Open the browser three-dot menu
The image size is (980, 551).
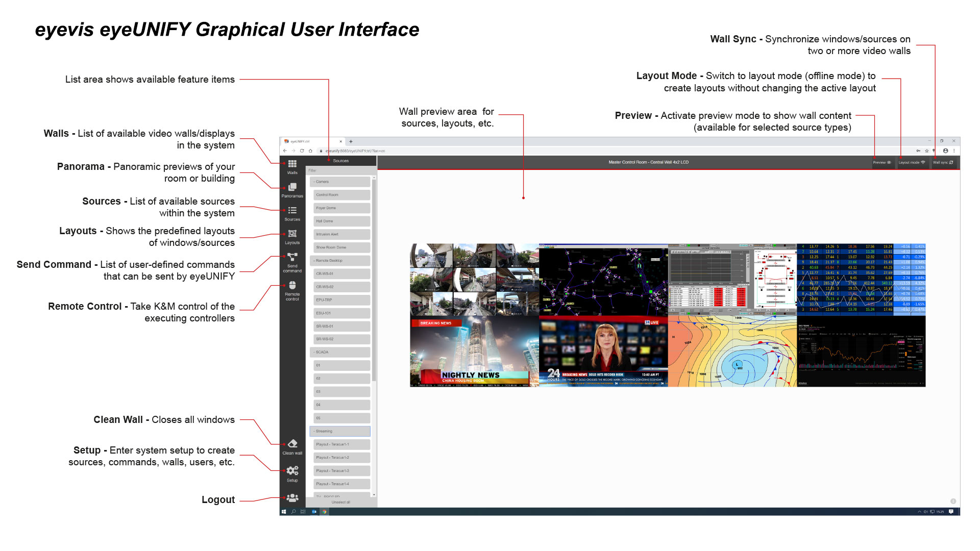coord(954,151)
